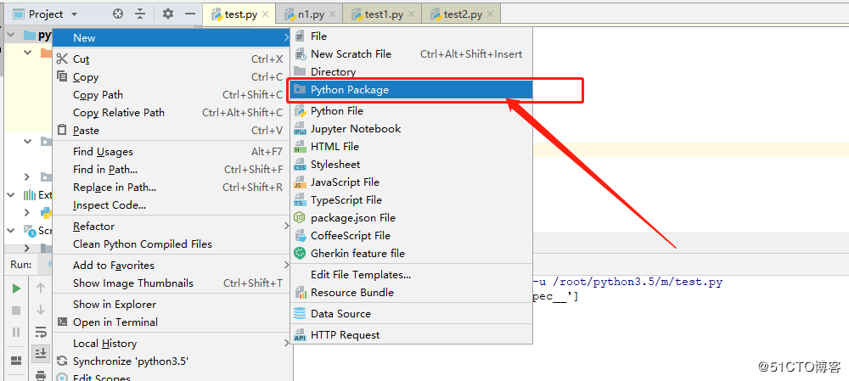Close the test.py tab
This screenshot has height=381, width=849.
click(265, 14)
